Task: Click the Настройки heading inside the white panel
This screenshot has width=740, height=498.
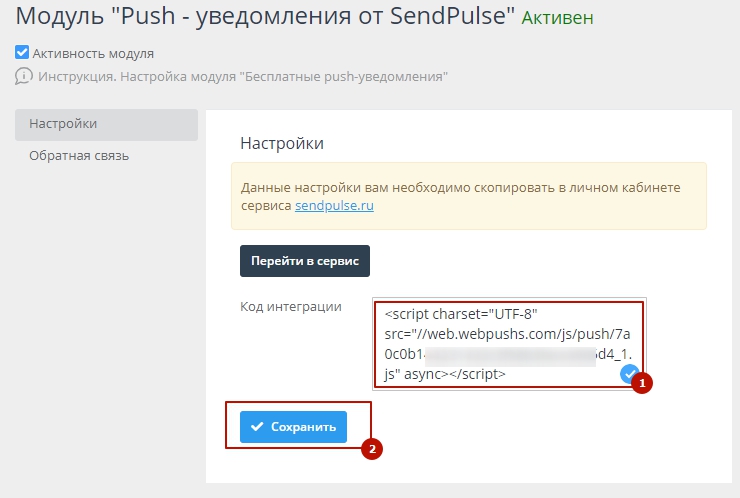Action: click(x=281, y=143)
